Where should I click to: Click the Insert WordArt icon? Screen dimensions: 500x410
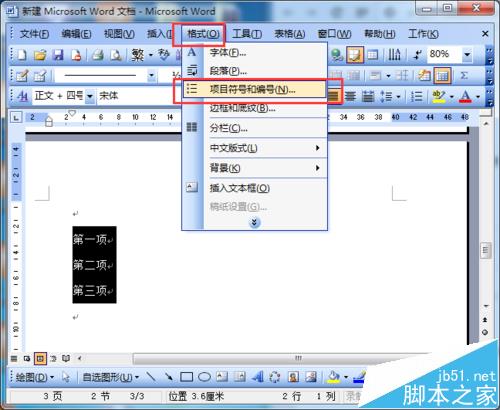click(257, 377)
